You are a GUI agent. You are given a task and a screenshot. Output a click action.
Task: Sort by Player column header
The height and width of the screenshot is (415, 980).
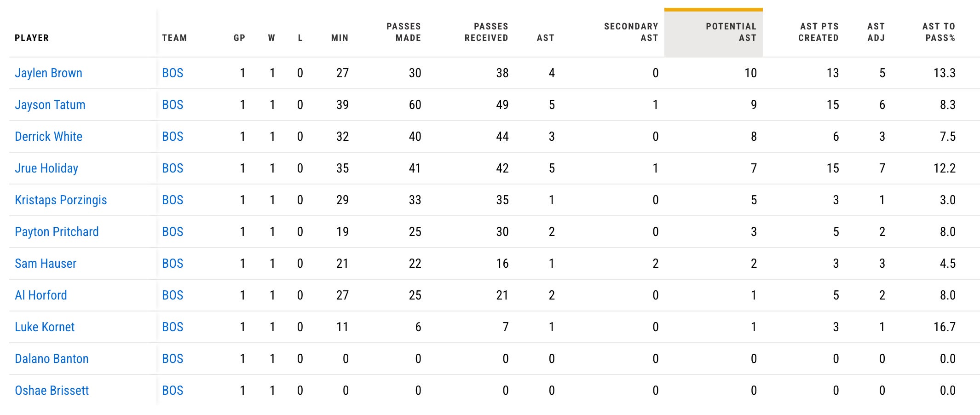tap(32, 38)
